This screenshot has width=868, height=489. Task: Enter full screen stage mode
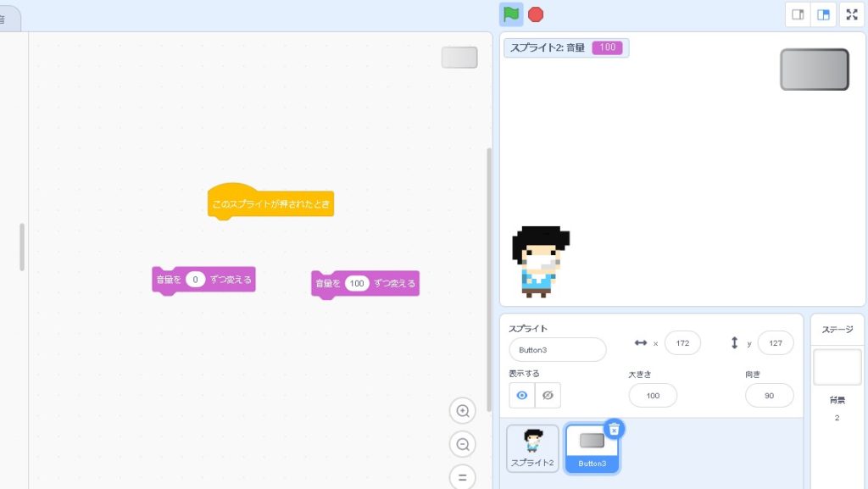pos(852,14)
